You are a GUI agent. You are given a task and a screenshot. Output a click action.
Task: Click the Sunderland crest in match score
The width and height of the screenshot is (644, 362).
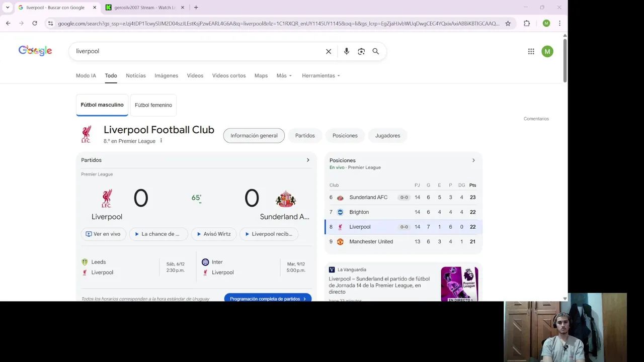[x=286, y=199]
